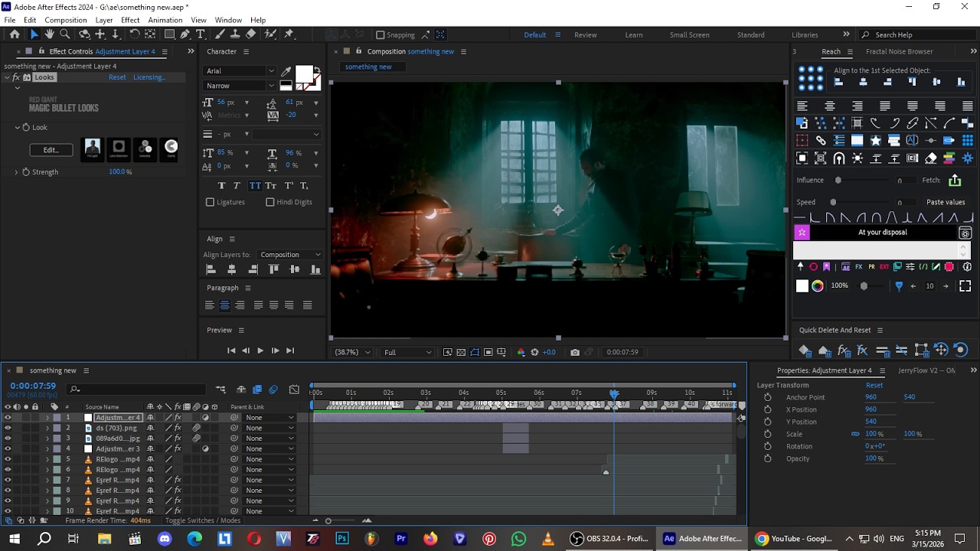
Task: Enable the Hindi Digits checkbox
Action: click(270, 202)
